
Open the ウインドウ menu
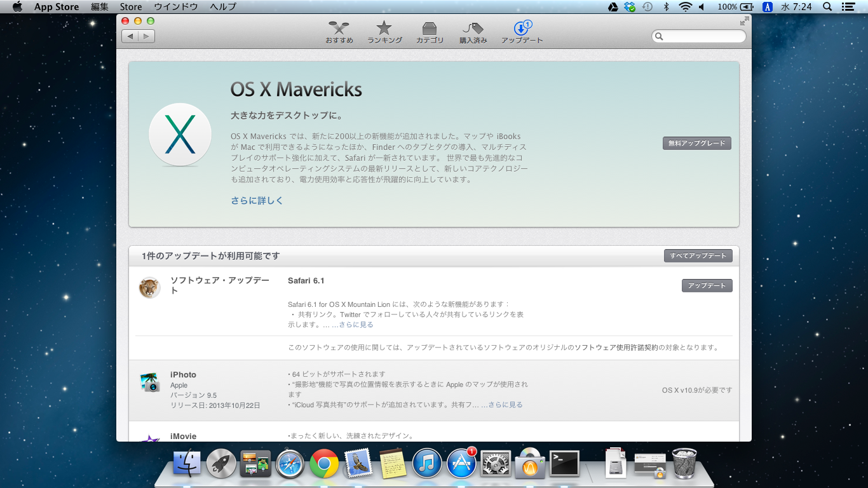click(176, 7)
